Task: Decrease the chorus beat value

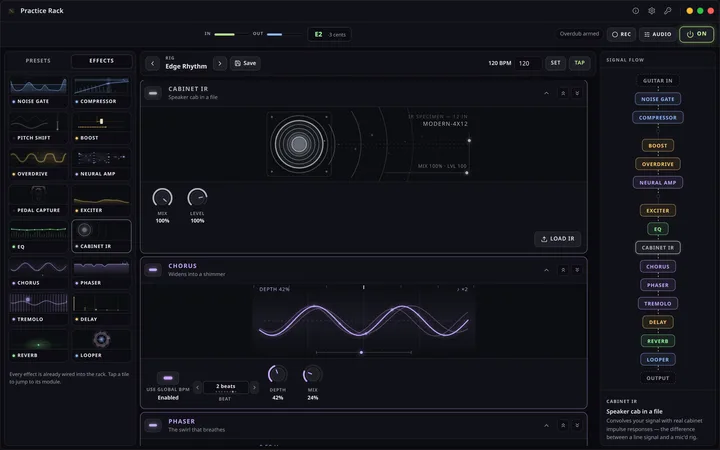Action: [197, 388]
